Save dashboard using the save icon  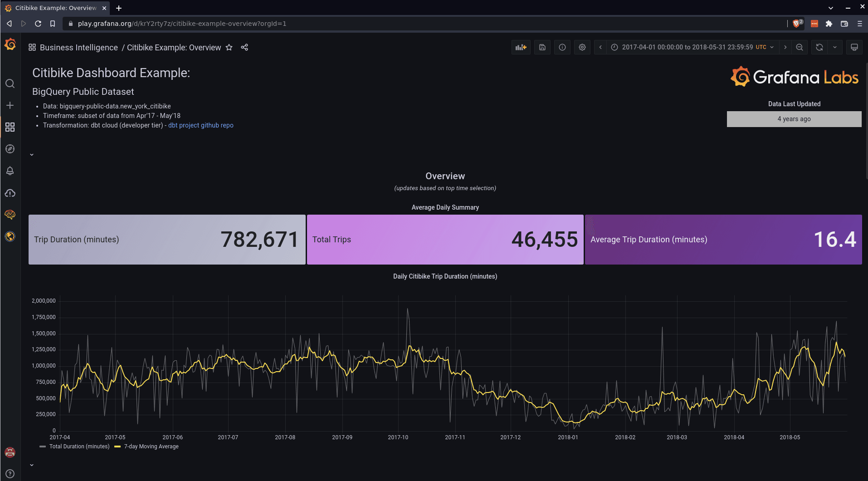(x=542, y=47)
